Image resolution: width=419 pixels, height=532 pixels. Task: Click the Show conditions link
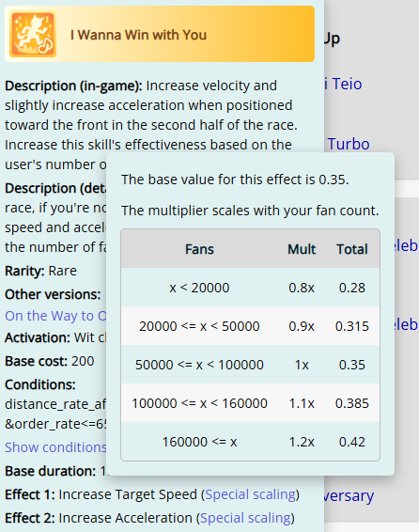(x=55, y=447)
